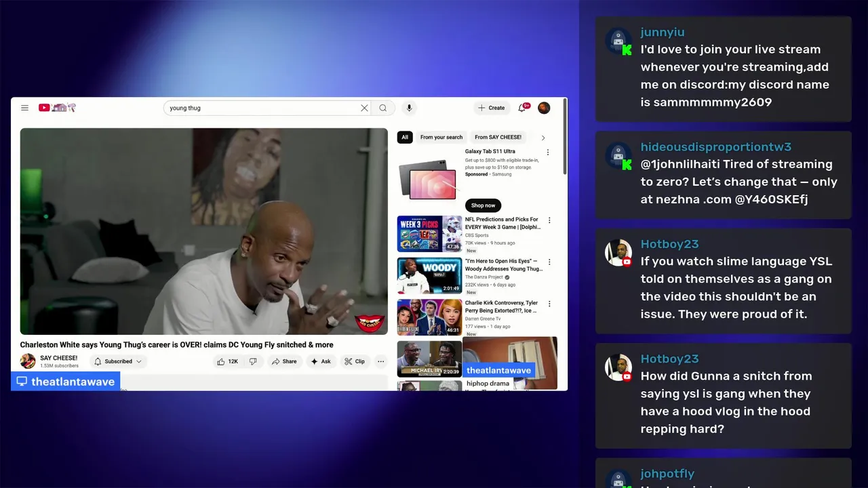
Task: Start voice search with microphone icon
Action: tap(409, 108)
